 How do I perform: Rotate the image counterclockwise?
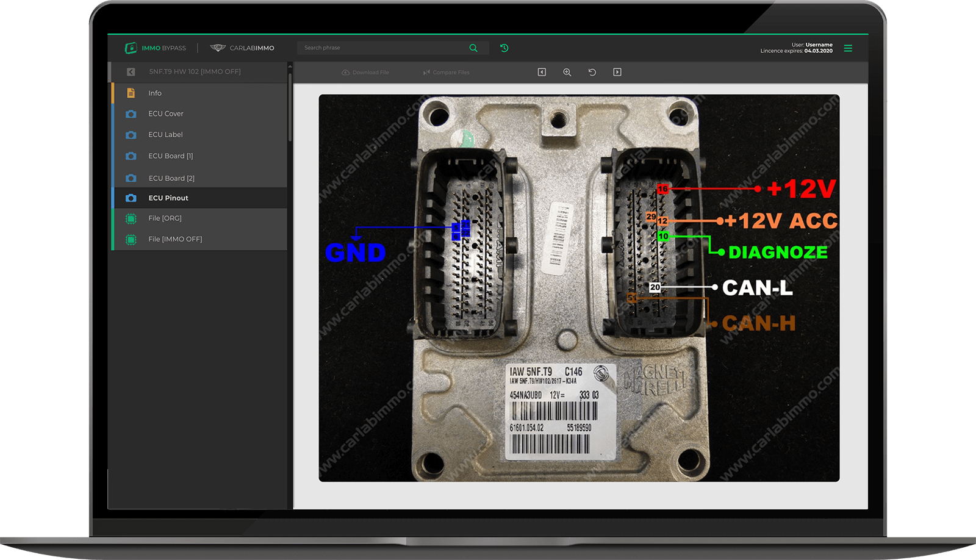click(x=592, y=72)
